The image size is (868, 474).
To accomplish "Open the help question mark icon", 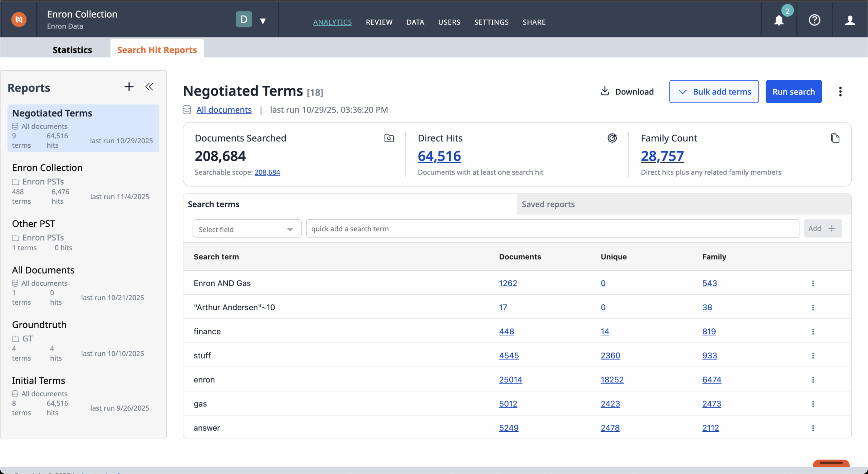I will pos(814,20).
